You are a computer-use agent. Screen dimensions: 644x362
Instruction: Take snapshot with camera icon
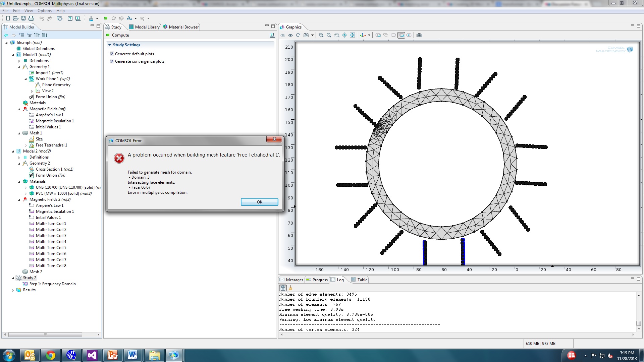(419, 35)
